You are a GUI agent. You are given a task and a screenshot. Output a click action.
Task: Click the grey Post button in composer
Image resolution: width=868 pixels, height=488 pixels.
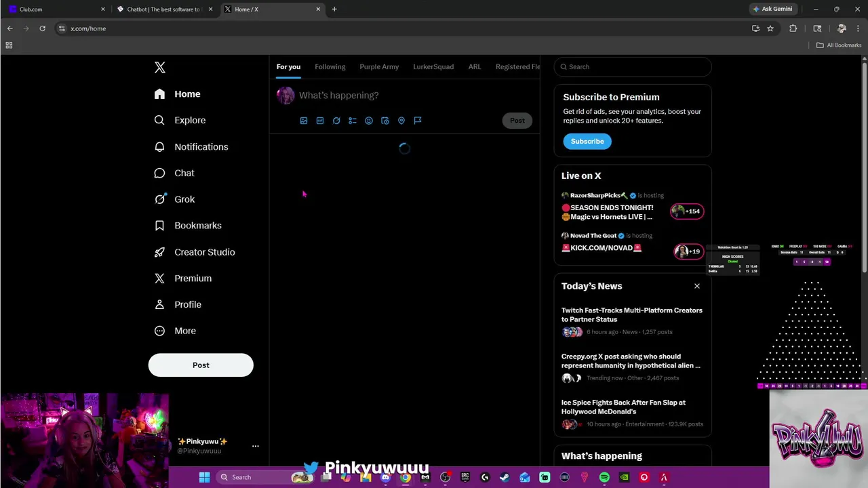(x=517, y=121)
